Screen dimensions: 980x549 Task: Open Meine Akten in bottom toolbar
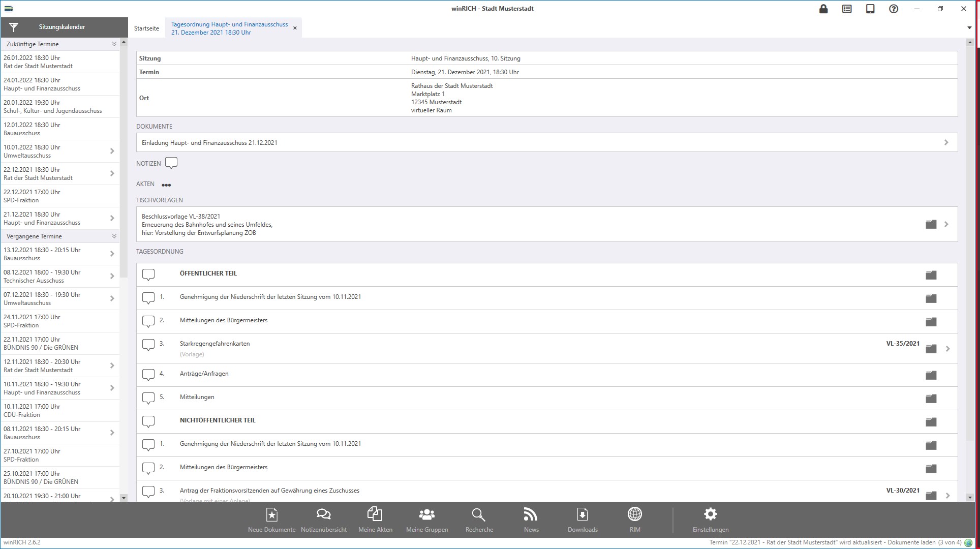click(x=375, y=520)
